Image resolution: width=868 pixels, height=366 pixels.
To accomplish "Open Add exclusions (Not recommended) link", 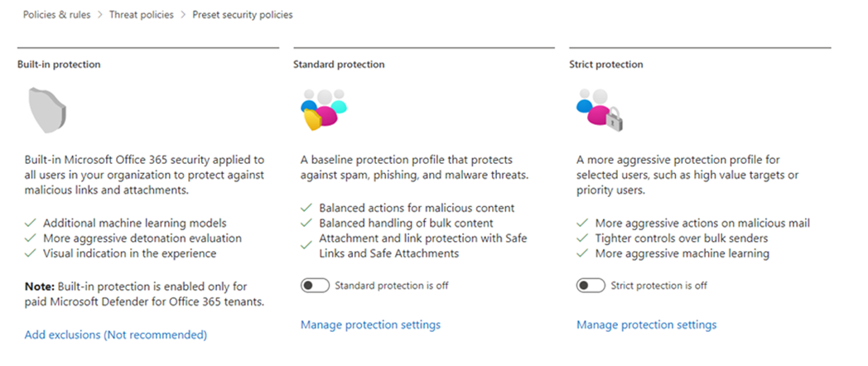I will click(116, 335).
